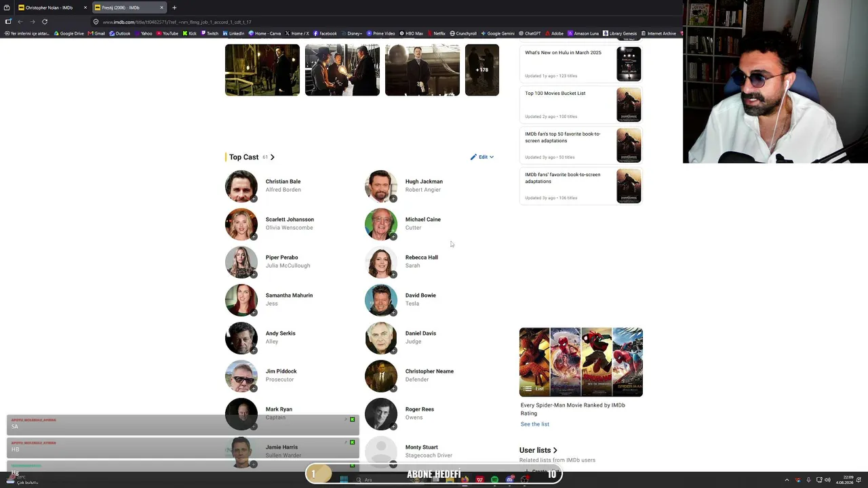Open the Outlook bookmark
868x488 pixels.
[120, 33]
